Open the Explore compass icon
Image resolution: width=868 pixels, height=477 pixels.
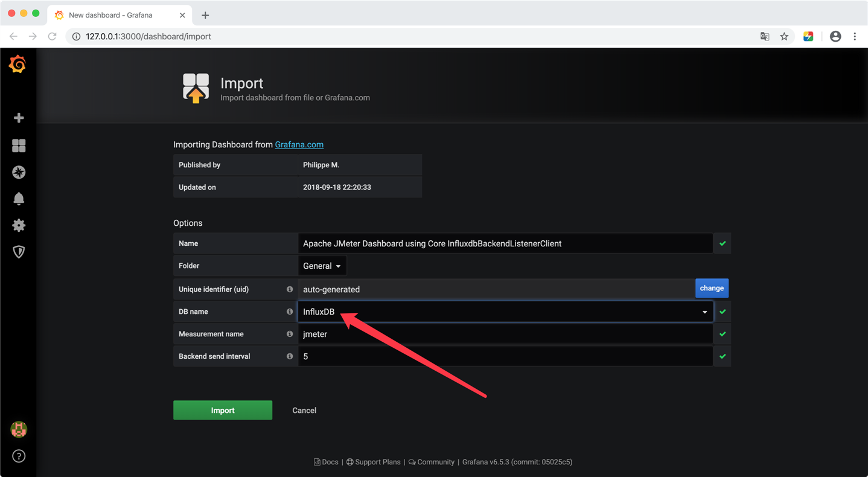coord(19,172)
